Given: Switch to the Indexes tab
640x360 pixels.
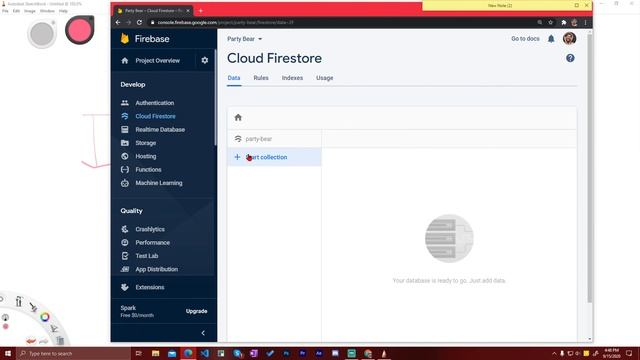Looking at the screenshot, I should click(292, 78).
